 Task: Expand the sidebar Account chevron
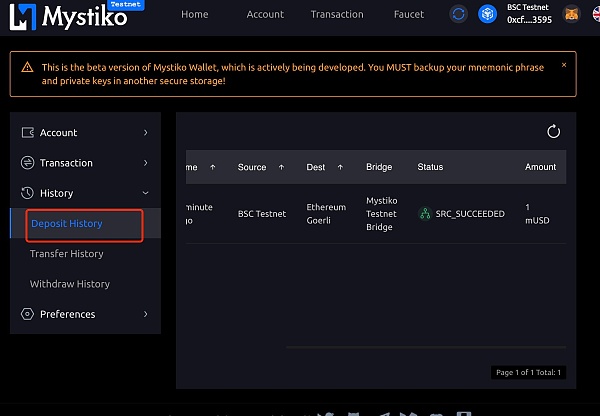pyautogui.click(x=145, y=132)
